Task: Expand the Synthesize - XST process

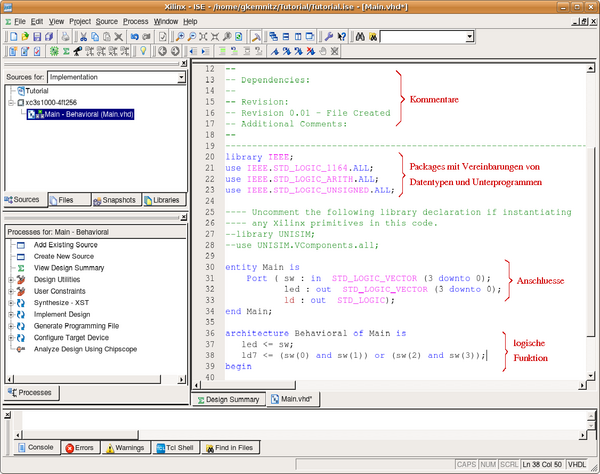Action: click(11, 303)
